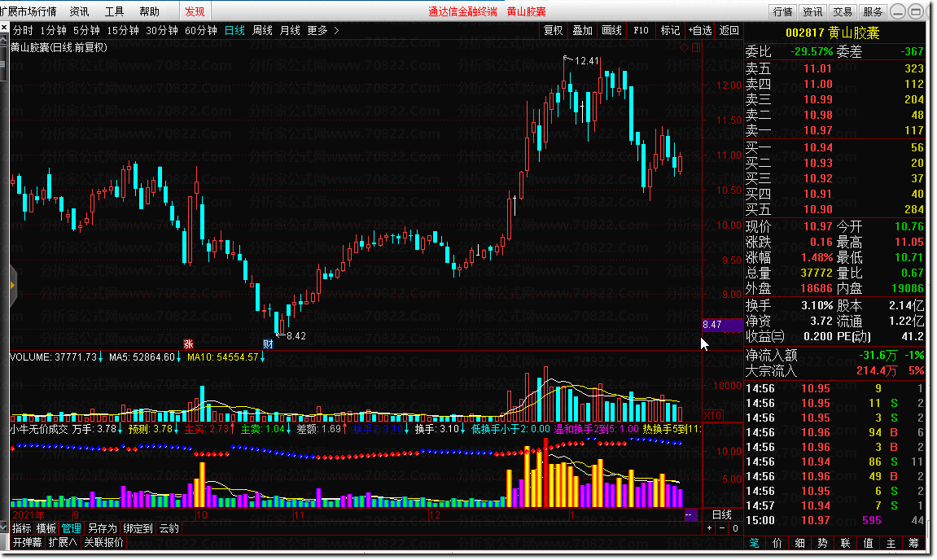Open the 帮助 menu

pyautogui.click(x=149, y=11)
